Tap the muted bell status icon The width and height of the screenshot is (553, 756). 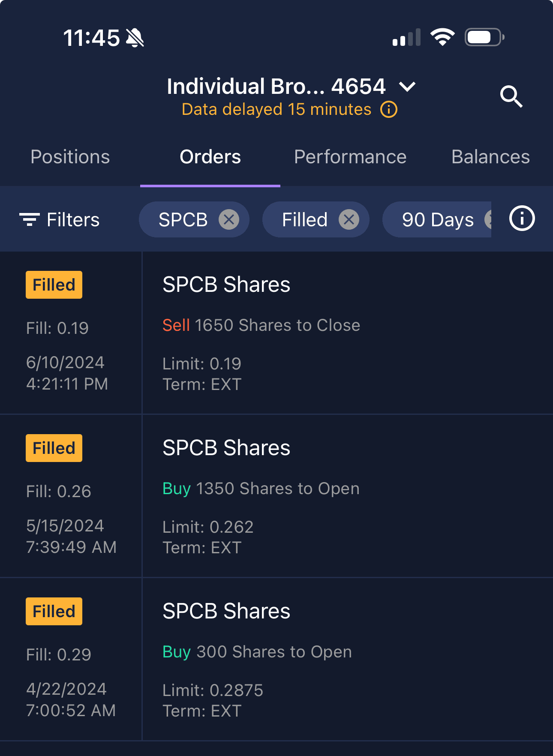pyautogui.click(x=135, y=38)
